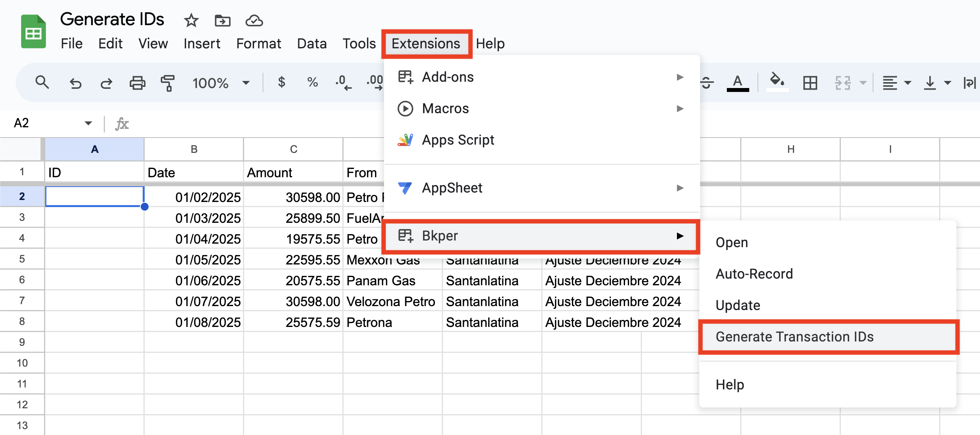Image resolution: width=980 pixels, height=435 pixels.
Task: Click the print icon
Action: tap(137, 83)
